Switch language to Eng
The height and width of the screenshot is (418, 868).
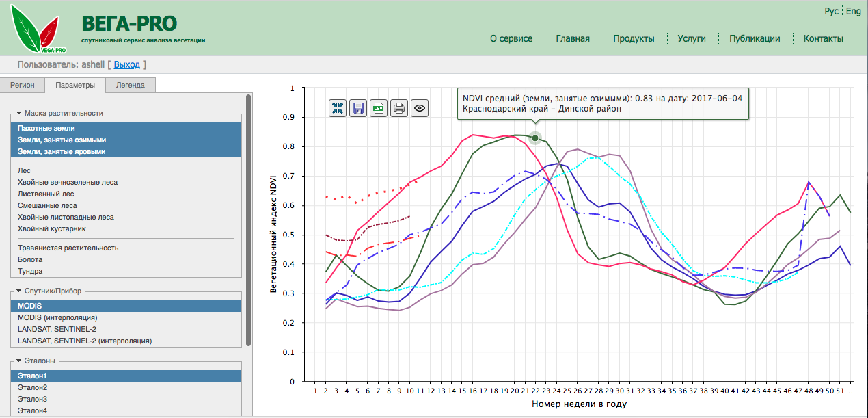[x=854, y=12]
